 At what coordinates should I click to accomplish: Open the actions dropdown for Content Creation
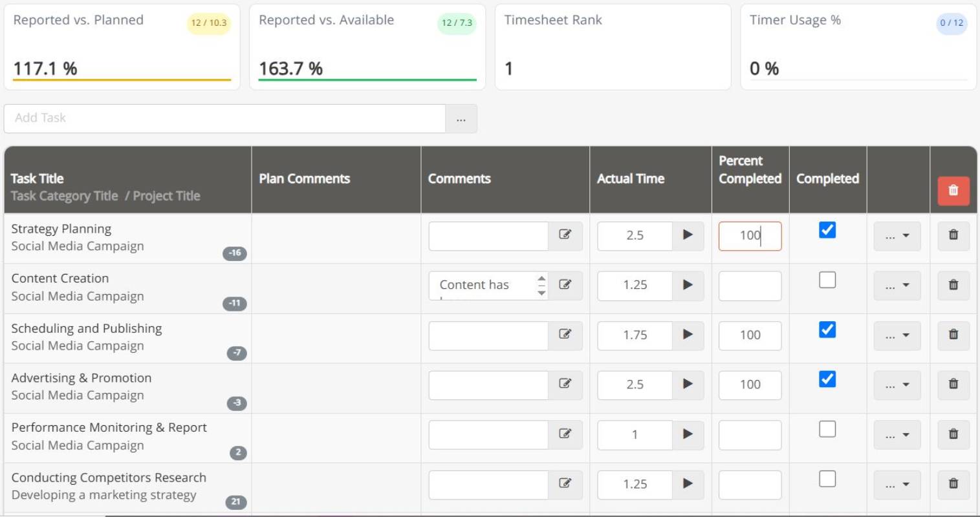(x=897, y=286)
